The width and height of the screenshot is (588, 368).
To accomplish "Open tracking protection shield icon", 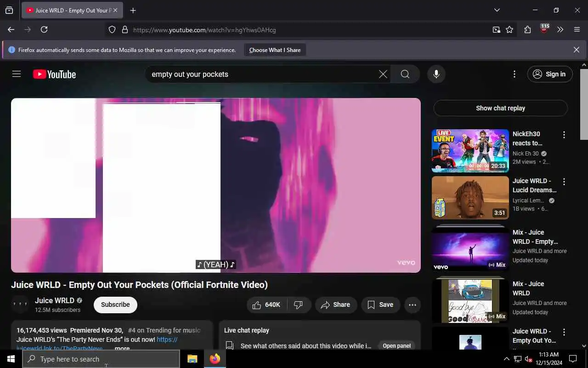I will pyautogui.click(x=112, y=30).
